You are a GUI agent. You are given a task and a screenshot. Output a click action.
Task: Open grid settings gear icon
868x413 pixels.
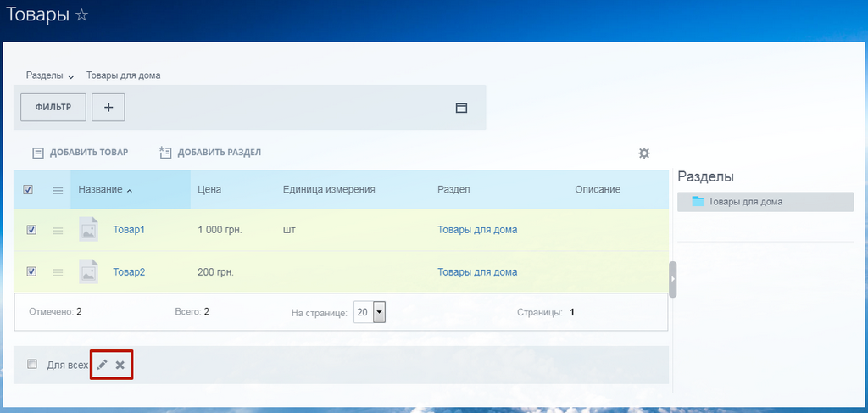click(644, 153)
